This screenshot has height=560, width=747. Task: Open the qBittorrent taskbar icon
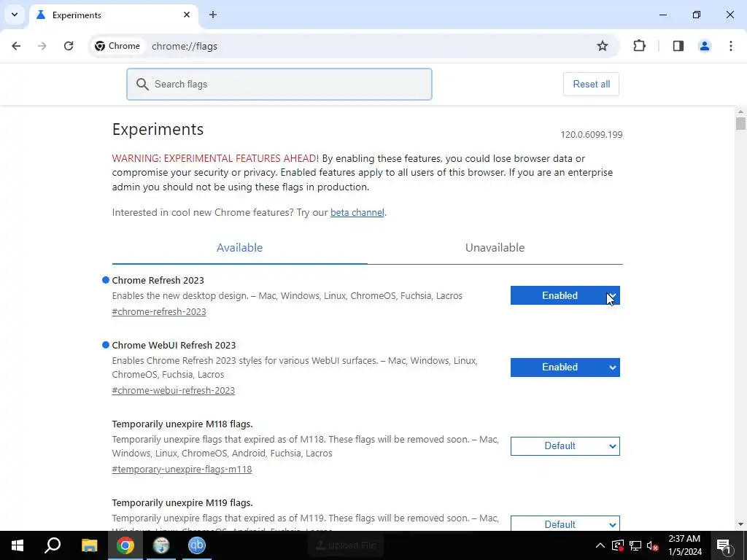tap(197, 545)
